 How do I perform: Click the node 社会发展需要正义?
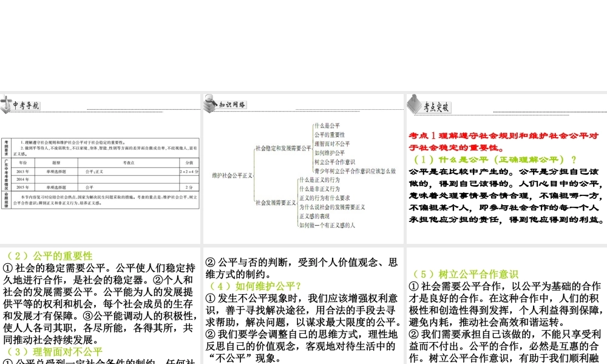276,203
